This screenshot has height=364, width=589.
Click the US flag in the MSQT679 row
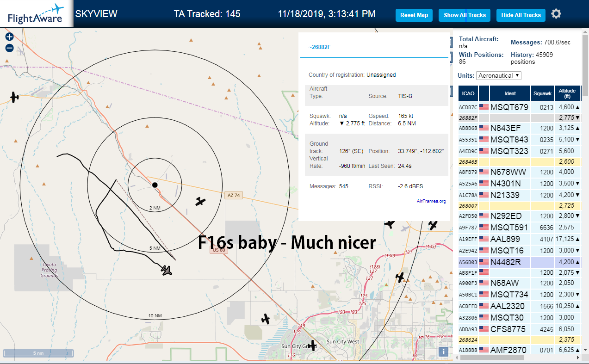coord(484,107)
